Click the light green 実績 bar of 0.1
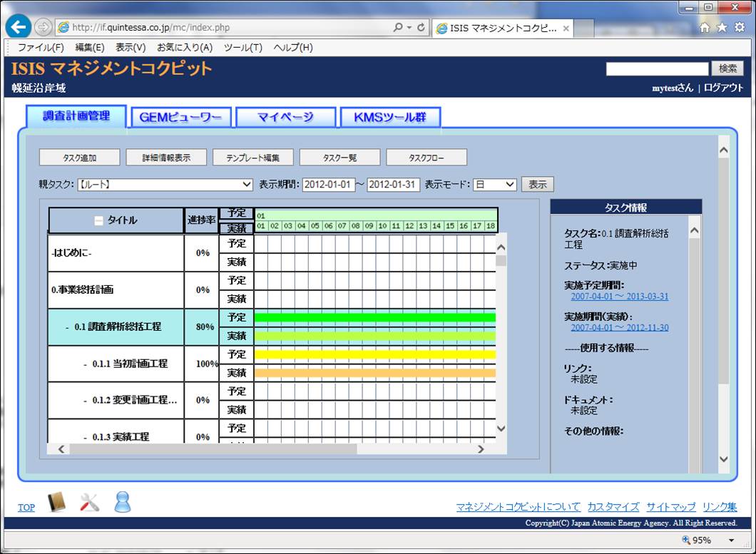The height and width of the screenshot is (554, 756). point(374,336)
